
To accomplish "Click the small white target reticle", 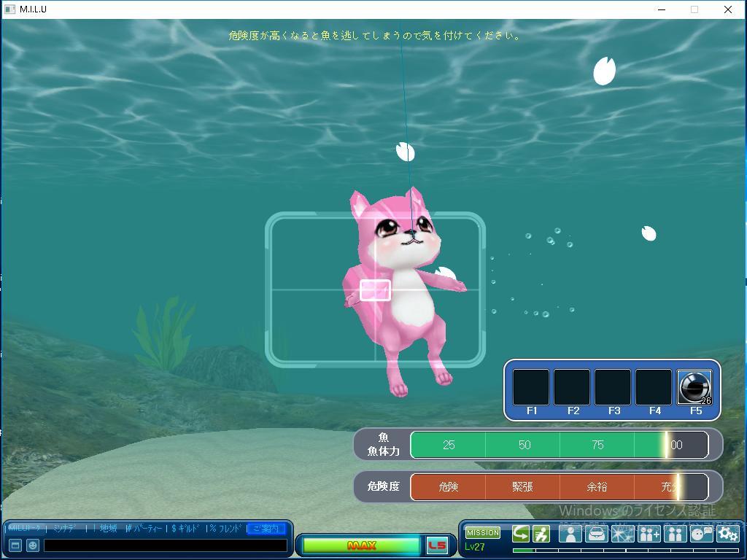I will (x=376, y=290).
